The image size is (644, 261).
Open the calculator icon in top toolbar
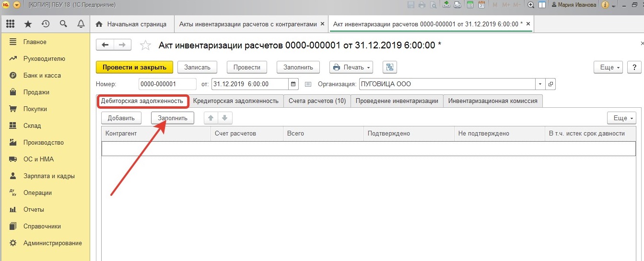click(470, 5)
